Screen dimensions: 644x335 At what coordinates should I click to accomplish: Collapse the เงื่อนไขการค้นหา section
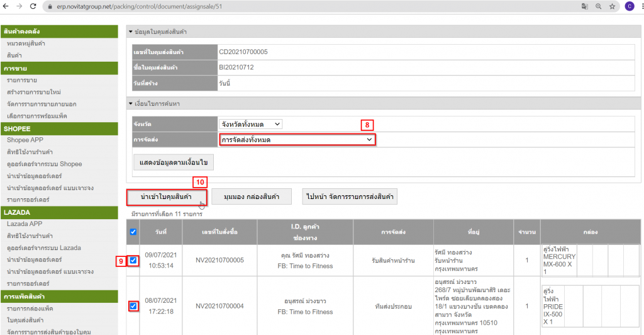click(x=130, y=103)
